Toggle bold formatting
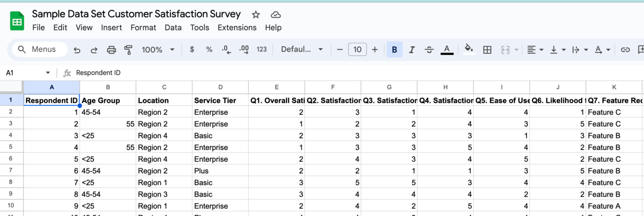Screen dimensions: 644x216 click(x=394, y=50)
